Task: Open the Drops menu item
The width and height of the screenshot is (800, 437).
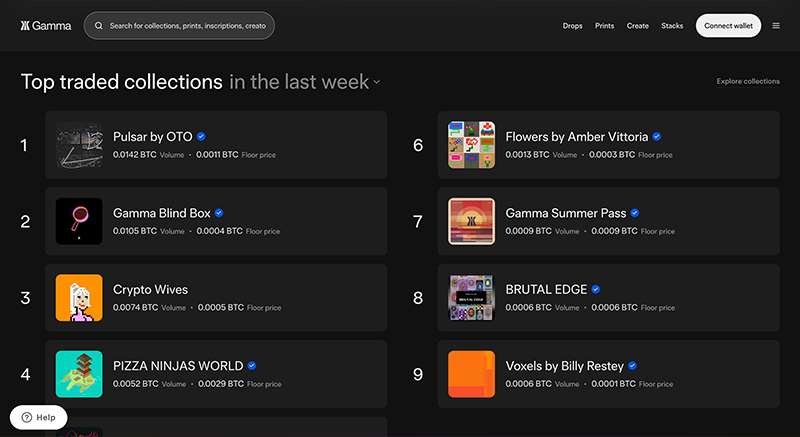Action: [x=572, y=25]
